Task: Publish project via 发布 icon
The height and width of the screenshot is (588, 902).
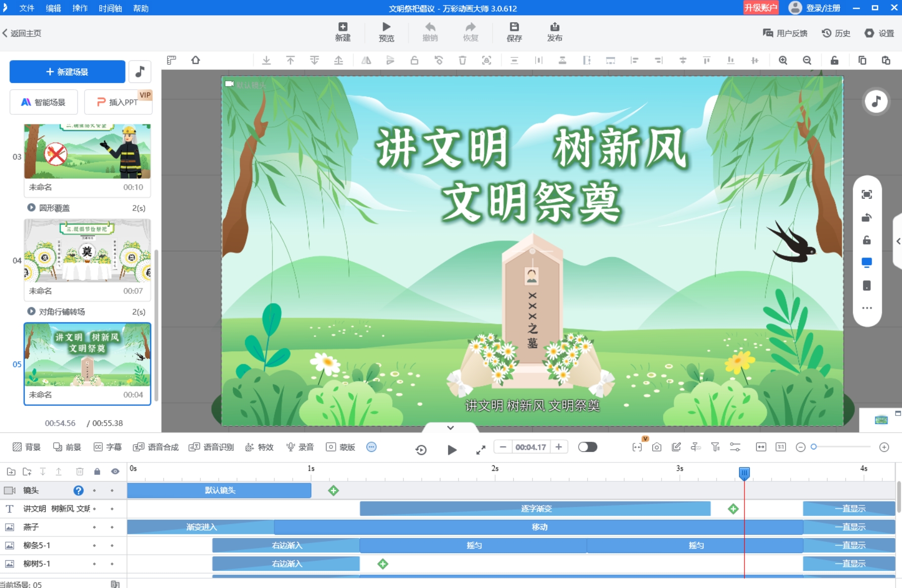Action: (555, 32)
